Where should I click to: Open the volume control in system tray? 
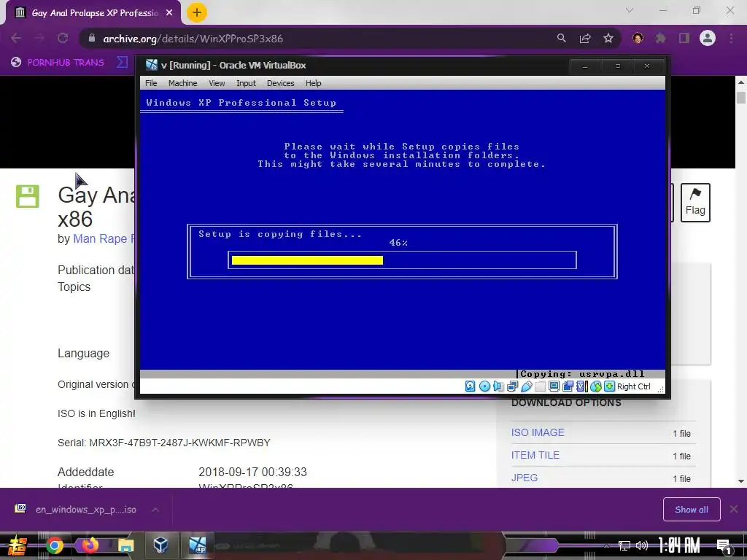click(642, 545)
